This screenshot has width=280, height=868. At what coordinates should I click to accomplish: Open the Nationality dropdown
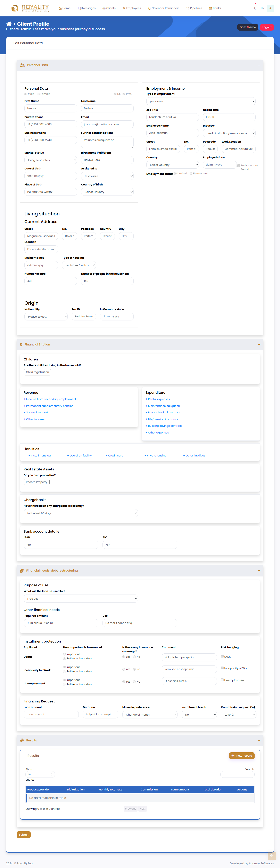pos(46,317)
